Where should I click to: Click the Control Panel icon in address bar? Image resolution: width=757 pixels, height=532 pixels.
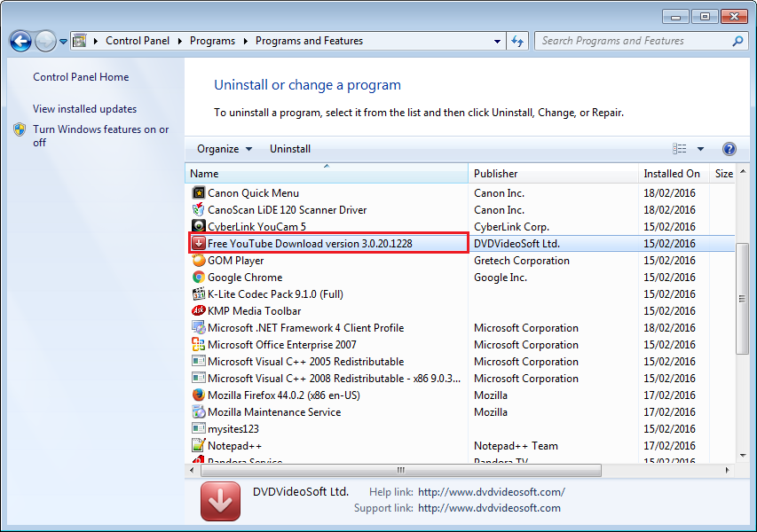[x=80, y=41]
